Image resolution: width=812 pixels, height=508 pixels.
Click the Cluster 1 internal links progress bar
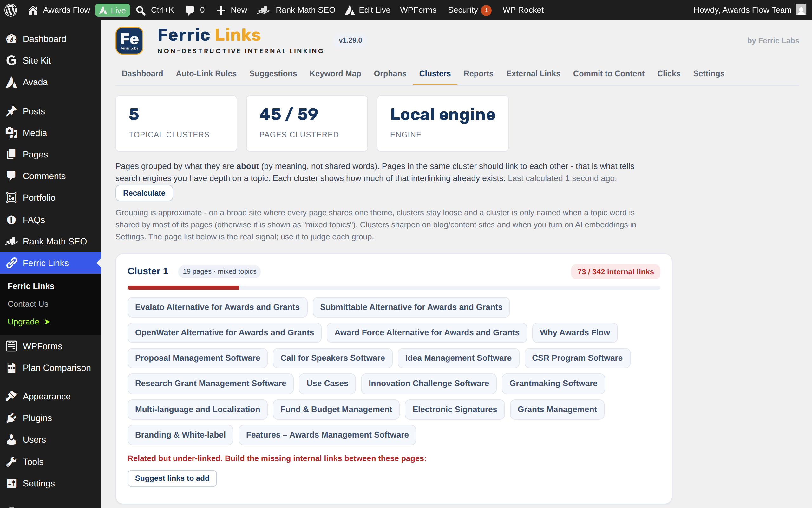tap(394, 288)
